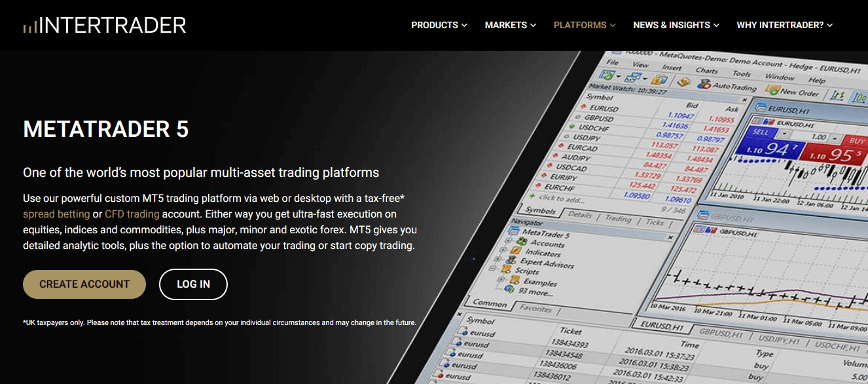Click the Intertrader logo in the header

(105, 26)
